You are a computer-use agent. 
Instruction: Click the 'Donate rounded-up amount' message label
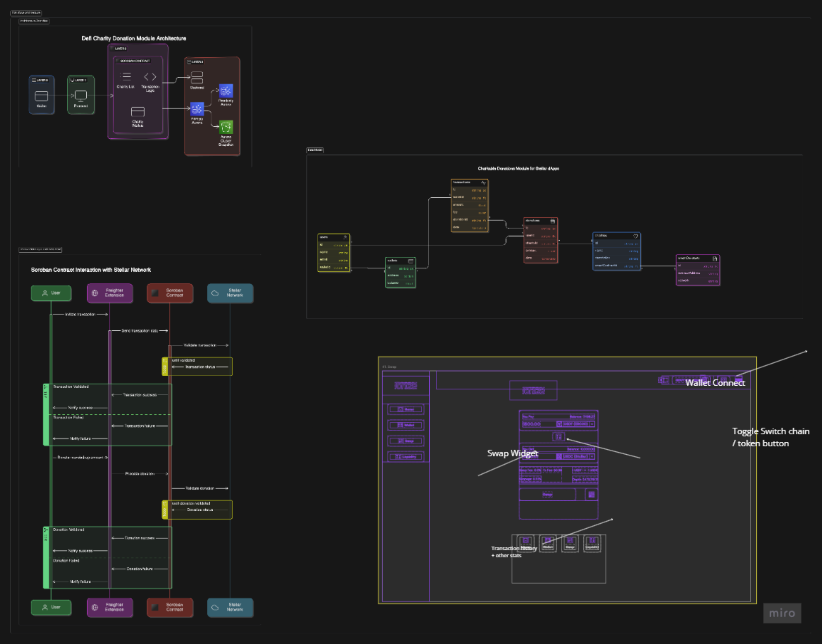80,457
